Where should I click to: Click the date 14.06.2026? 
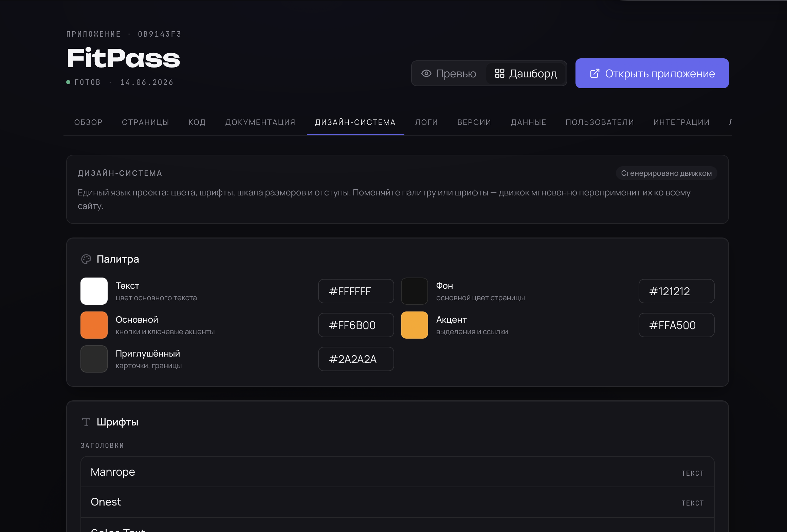(147, 82)
